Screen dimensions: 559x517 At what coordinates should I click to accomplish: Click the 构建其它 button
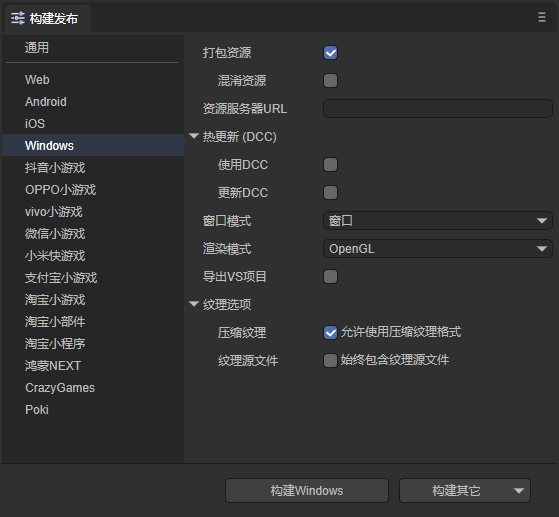coord(456,491)
